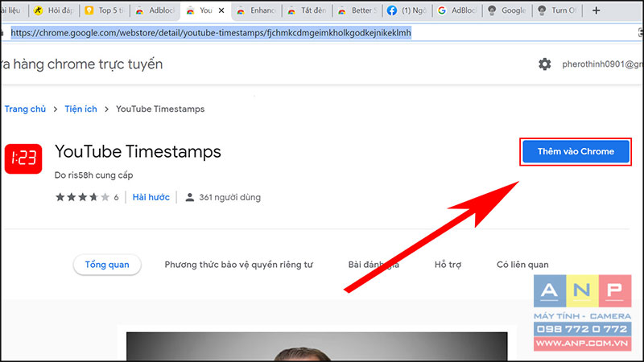Open the Hỗ trợ tab
Screen dimensions: 644x362
pos(448,265)
